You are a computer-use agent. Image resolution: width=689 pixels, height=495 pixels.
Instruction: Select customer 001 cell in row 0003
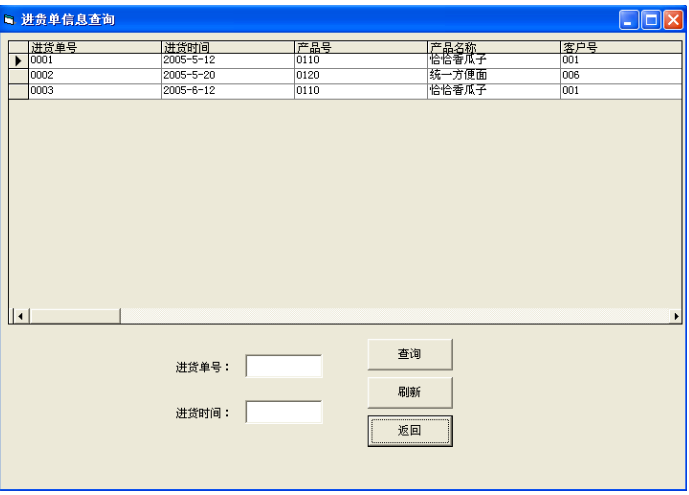point(621,91)
